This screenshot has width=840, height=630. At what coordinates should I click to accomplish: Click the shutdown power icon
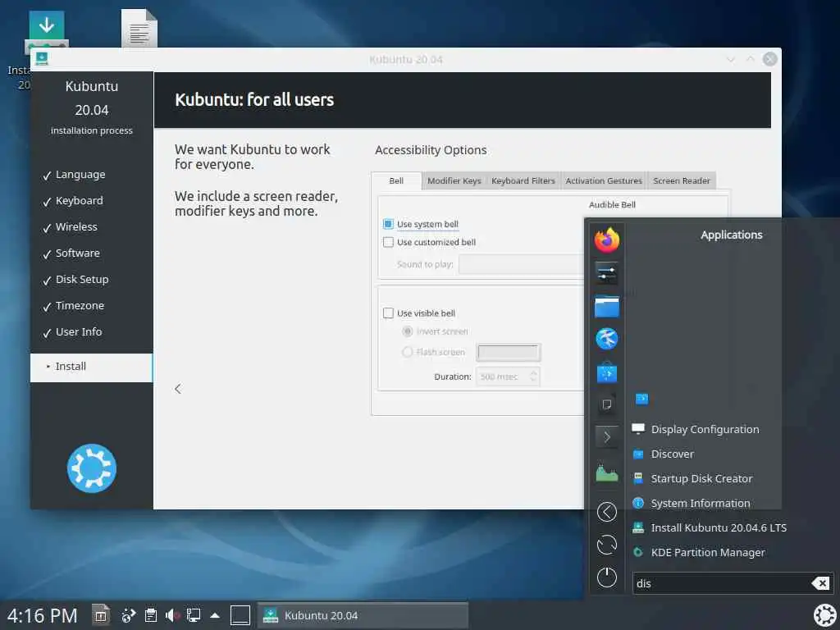607,577
